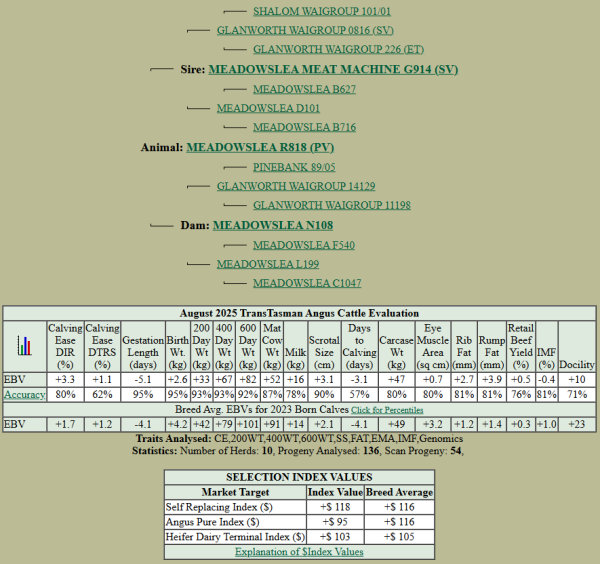Viewport: 600px width, 564px height.
Task: Open the EBV bar chart graph icon
Action: pos(24,346)
